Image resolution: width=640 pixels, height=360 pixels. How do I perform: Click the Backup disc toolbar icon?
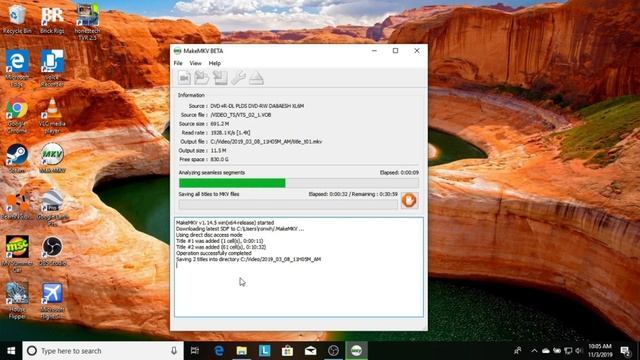202,78
